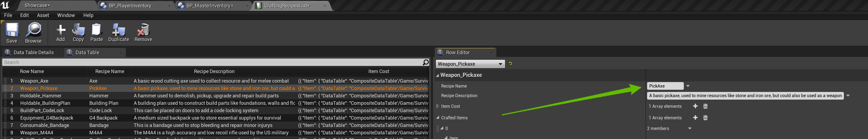Empty the Crafted Items array
Screen dimensions: 868x139
click(x=705, y=117)
